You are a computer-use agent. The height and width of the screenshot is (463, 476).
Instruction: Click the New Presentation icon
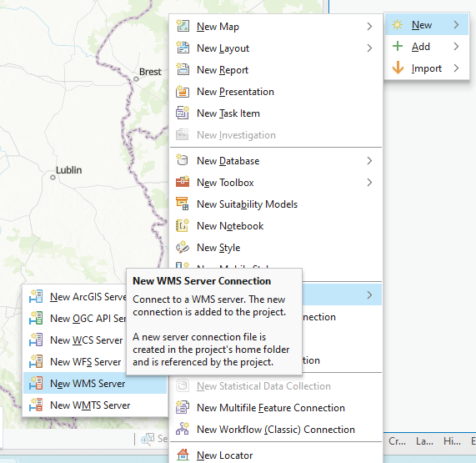183,91
